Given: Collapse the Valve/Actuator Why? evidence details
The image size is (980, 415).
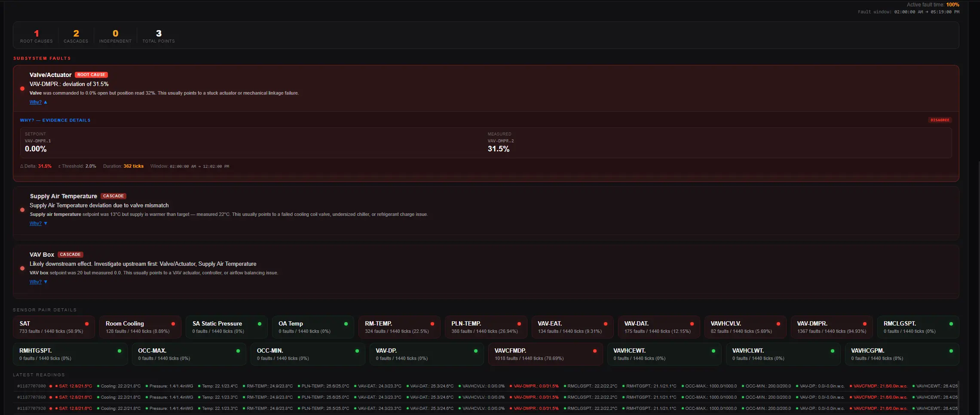Looking at the screenshot, I should pos(38,102).
